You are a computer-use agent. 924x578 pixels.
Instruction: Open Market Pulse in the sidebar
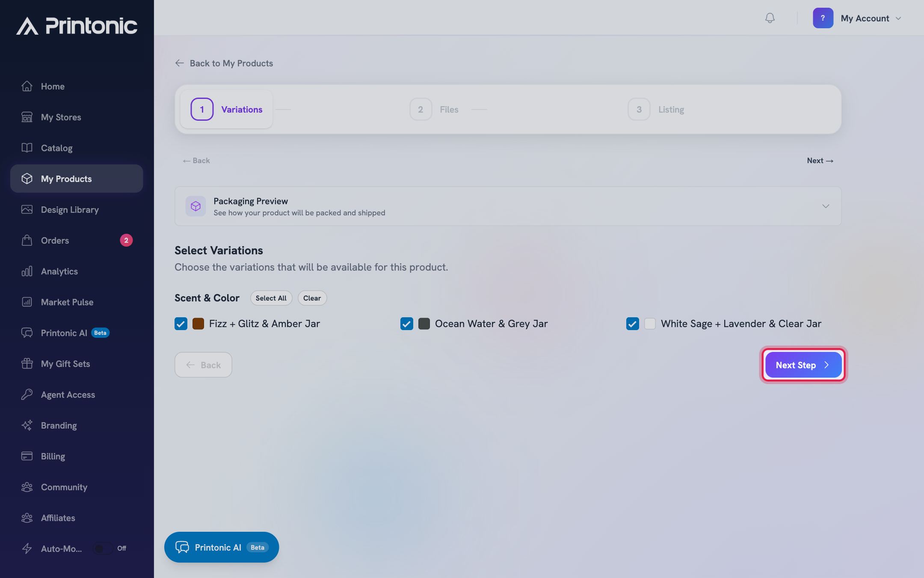[x=77, y=302]
